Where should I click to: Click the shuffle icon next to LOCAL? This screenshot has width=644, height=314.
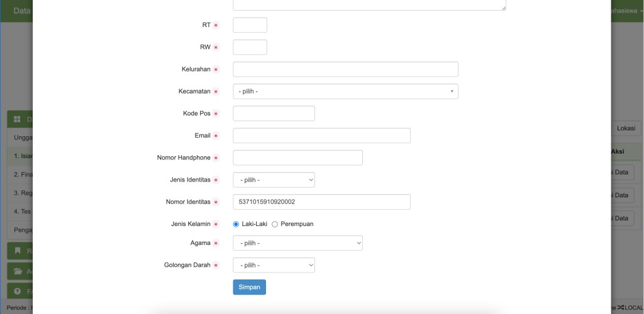621,307
